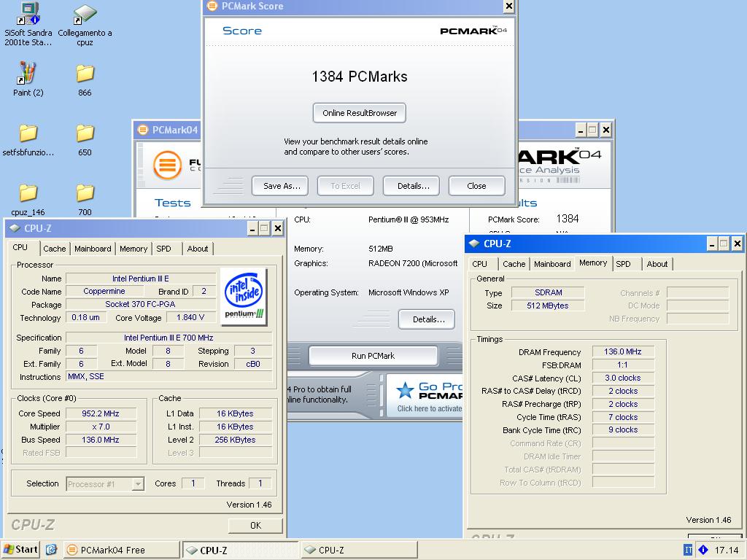Click the Core Voltage 1.840 V value
This screenshot has height=560, width=747.
coord(190,317)
